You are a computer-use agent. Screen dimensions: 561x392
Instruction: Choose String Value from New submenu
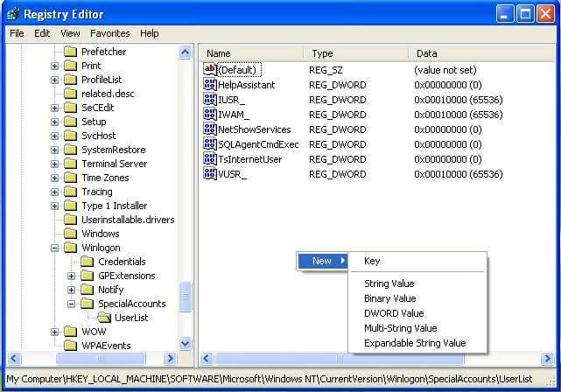[417, 283]
